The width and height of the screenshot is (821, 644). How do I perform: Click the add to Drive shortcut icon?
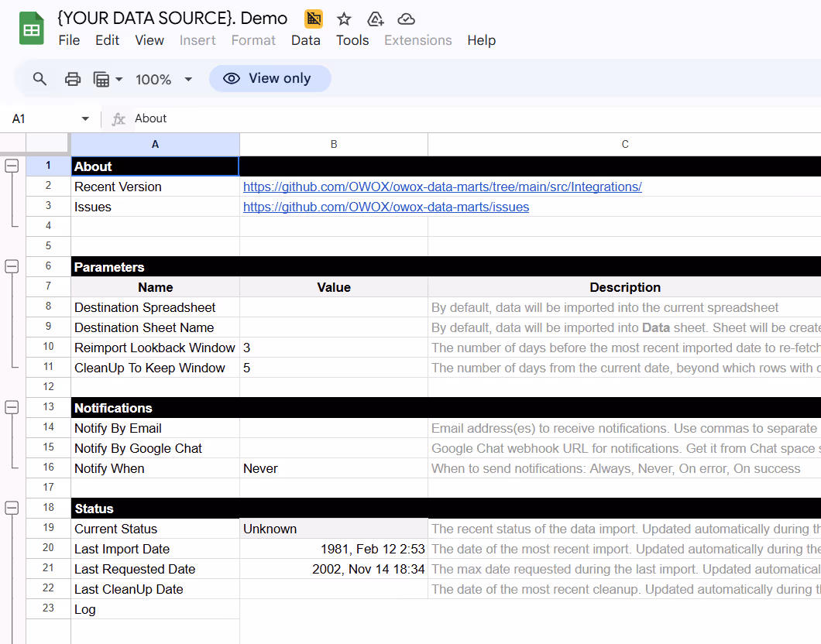[376, 19]
